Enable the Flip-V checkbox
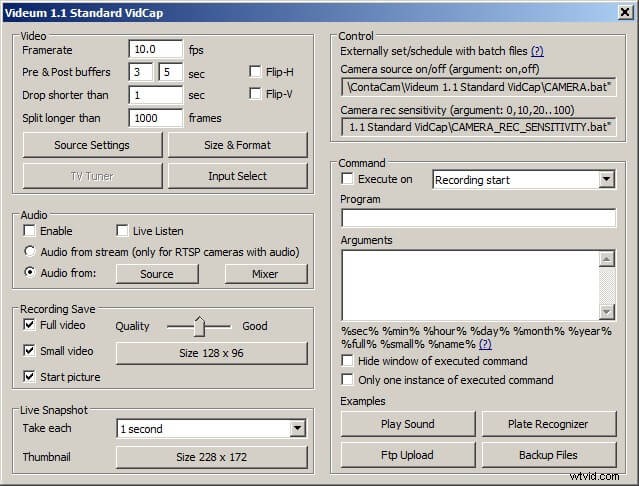Viewport: 639px width, 486px height. 255,94
